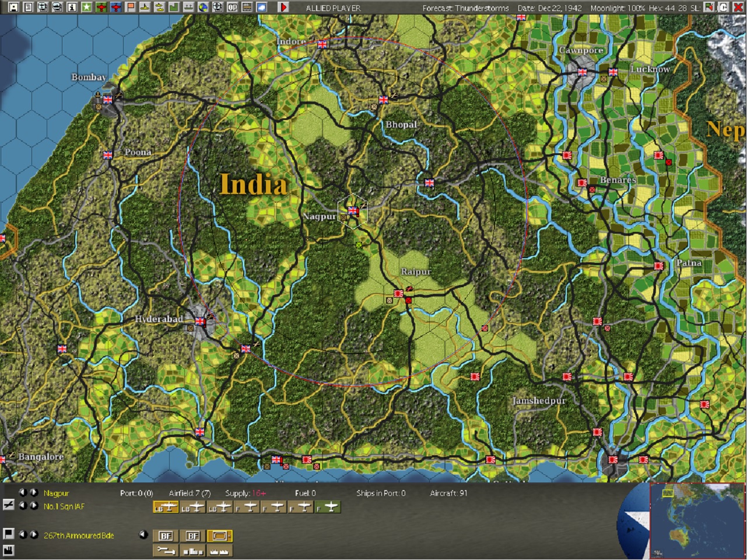The width and height of the screenshot is (747, 560).
Task: Click the 'Supply: 16+' value
Action: coord(246,494)
